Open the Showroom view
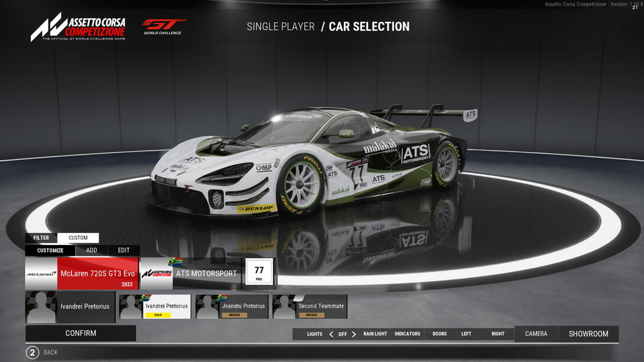 coord(588,334)
